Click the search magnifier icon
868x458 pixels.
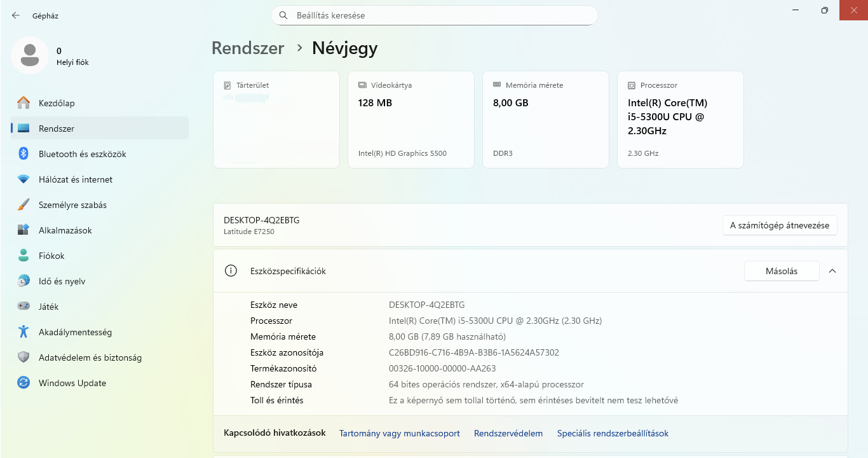(283, 15)
